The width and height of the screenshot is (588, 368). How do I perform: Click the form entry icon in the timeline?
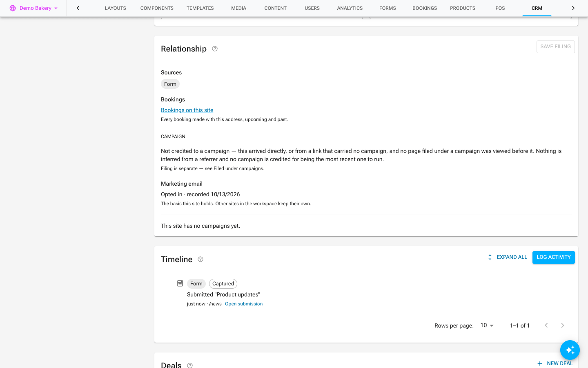(x=180, y=283)
